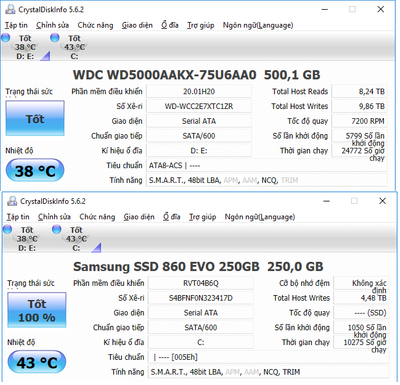Select the C: disk status orb in lower window
The height and width of the screenshot is (385, 400).
57,229
